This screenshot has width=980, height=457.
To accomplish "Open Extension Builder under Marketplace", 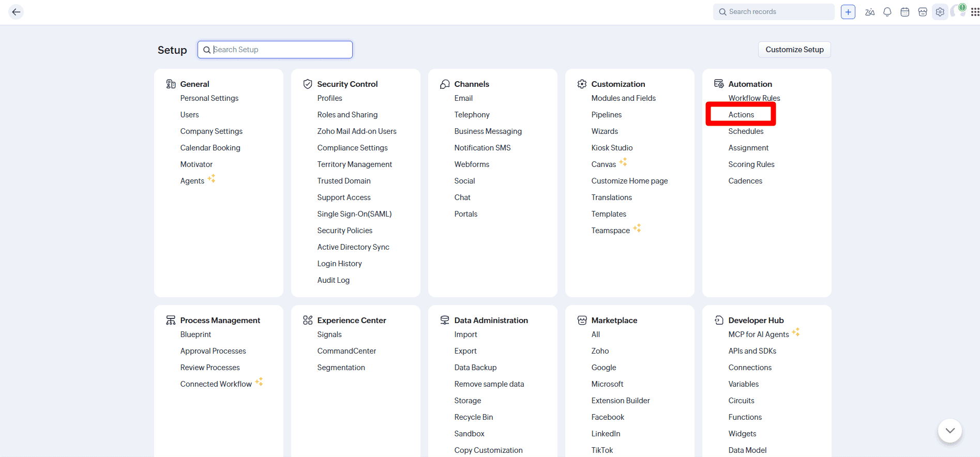I will point(621,401).
